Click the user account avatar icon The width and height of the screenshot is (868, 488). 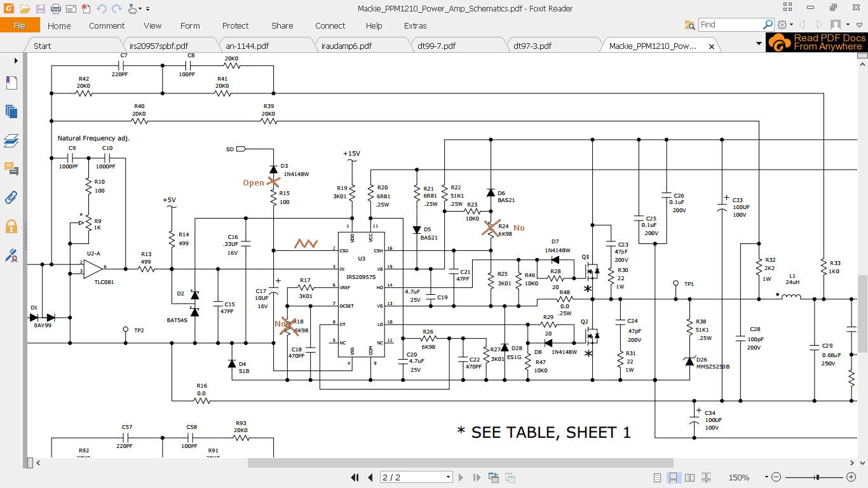[836, 25]
